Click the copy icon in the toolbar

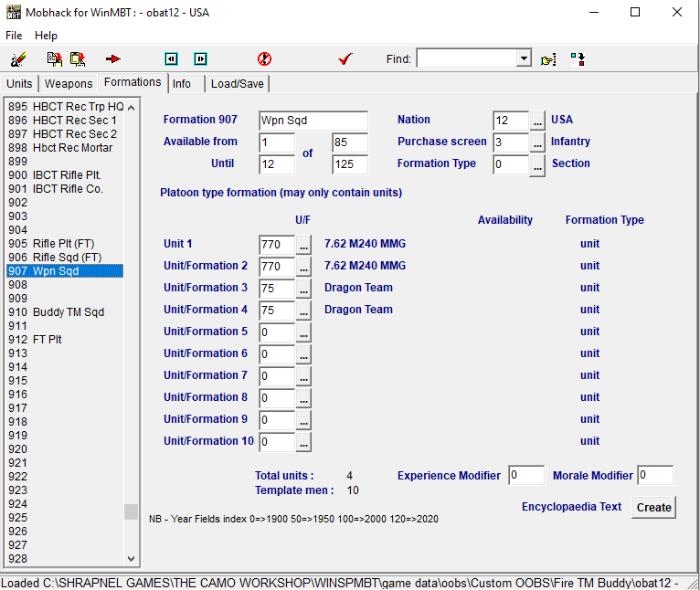pos(55,59)
